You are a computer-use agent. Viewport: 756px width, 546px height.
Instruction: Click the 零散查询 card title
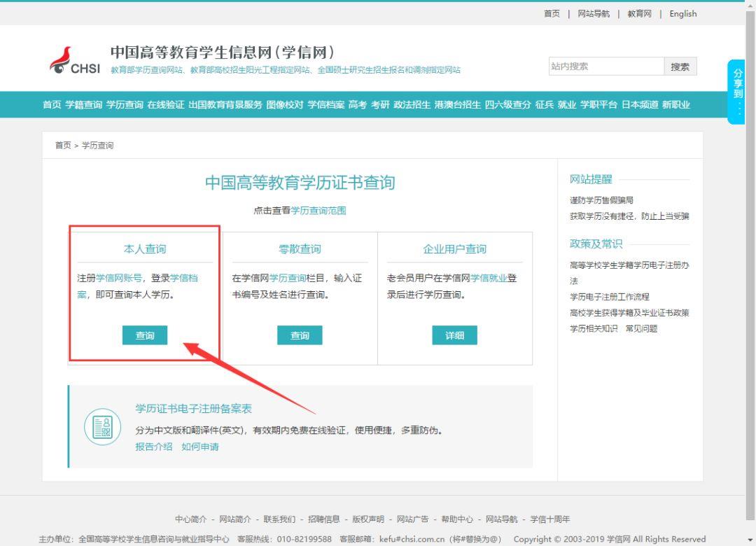[x=300, y=249]
